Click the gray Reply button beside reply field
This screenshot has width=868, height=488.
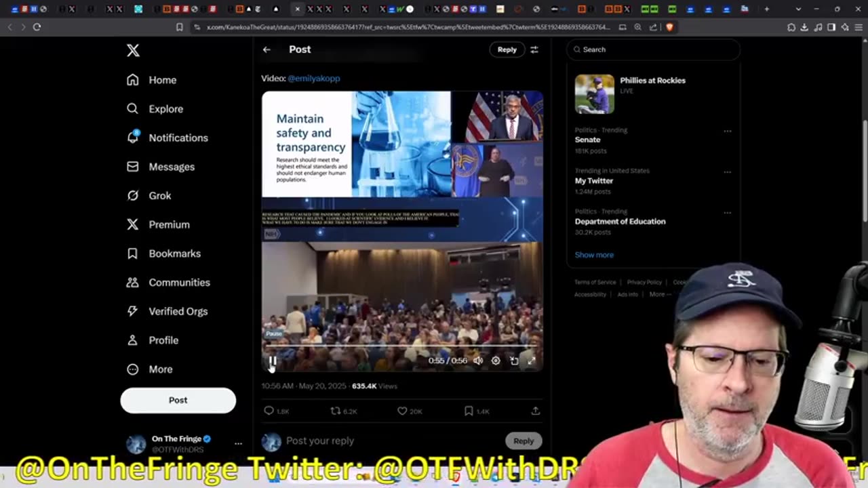coord(524,441)
